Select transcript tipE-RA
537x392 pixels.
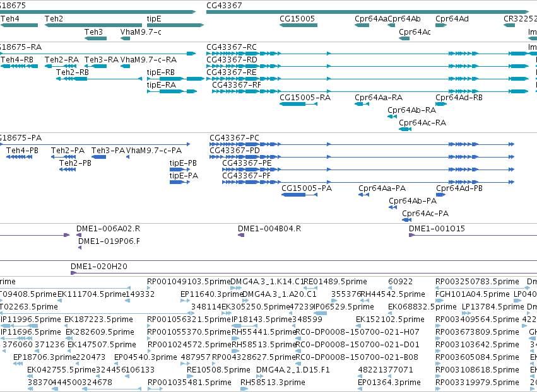[x=172, y=91]
